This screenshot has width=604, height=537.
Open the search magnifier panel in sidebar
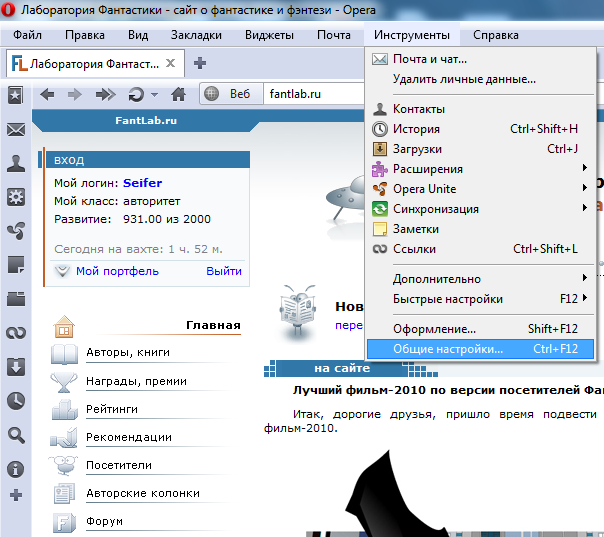15,434
